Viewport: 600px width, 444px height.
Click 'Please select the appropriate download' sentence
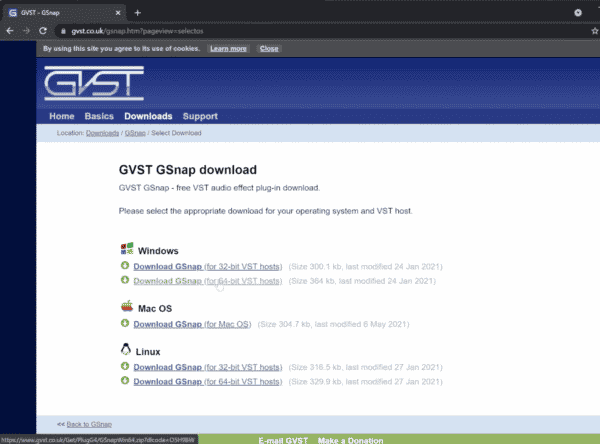tap(266, 211)
